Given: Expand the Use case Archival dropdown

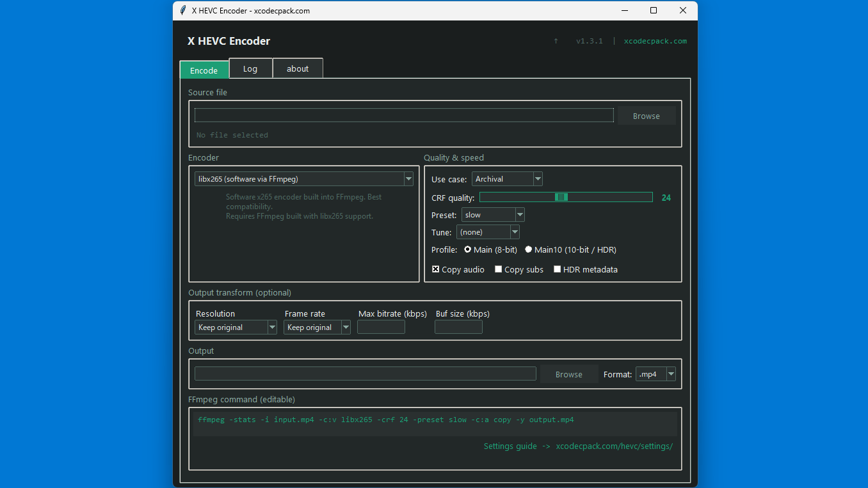Looking at the screenshot, I should tap(507, 179).
